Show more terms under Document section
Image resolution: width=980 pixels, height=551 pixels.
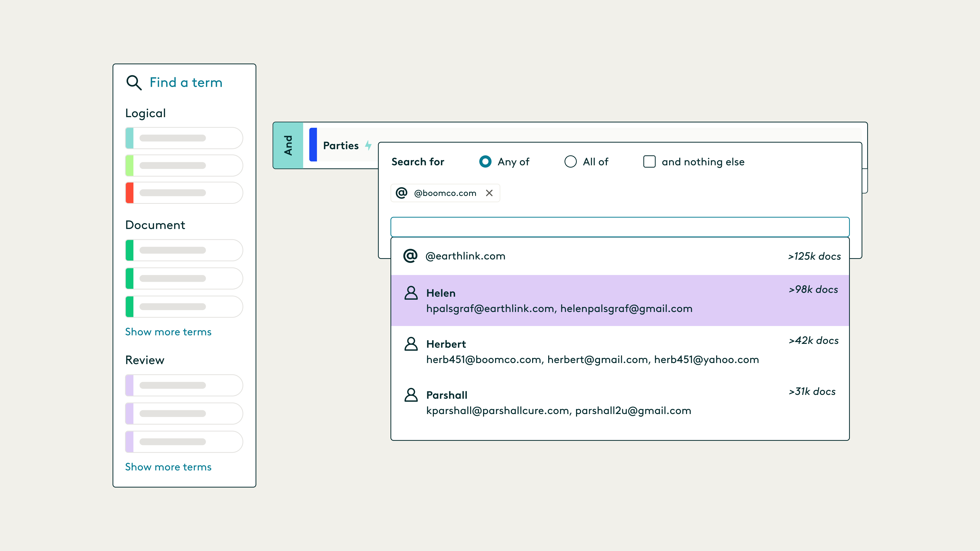click(168, 332)
